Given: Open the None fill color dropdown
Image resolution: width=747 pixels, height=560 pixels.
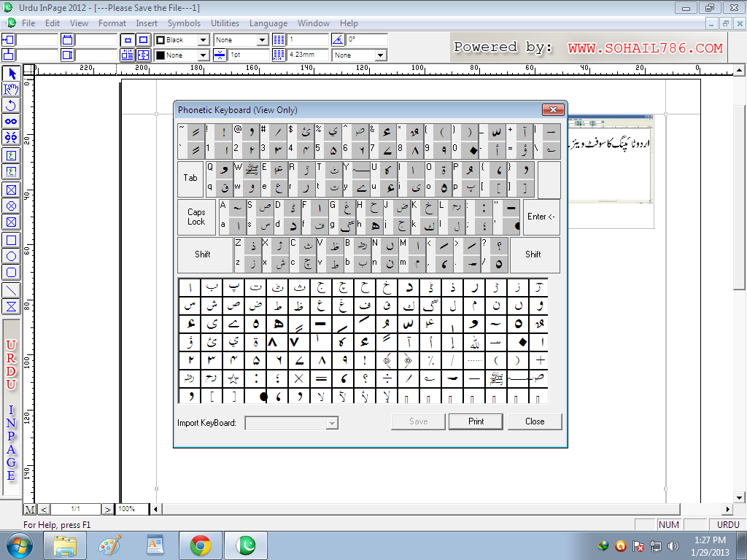Looking at the screenshot, I should pos(204,55).
